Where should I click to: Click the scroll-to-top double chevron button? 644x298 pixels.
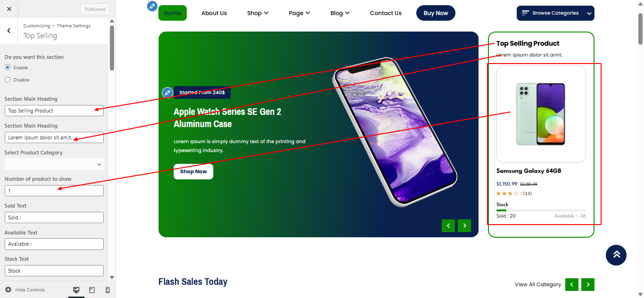coord(616,255)
